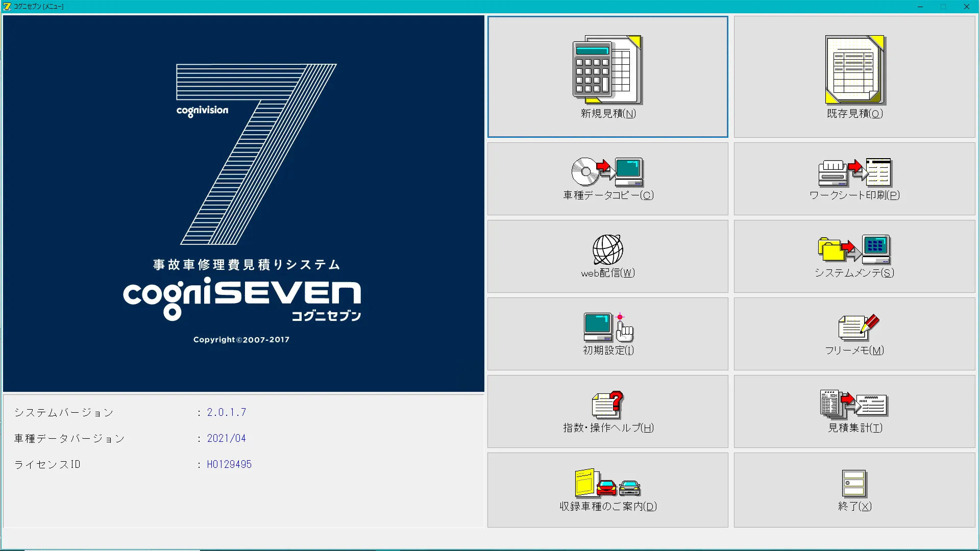Screen dimensions: 980x551
Task: Choose the web配信(W) label
Action: (608, 273)
